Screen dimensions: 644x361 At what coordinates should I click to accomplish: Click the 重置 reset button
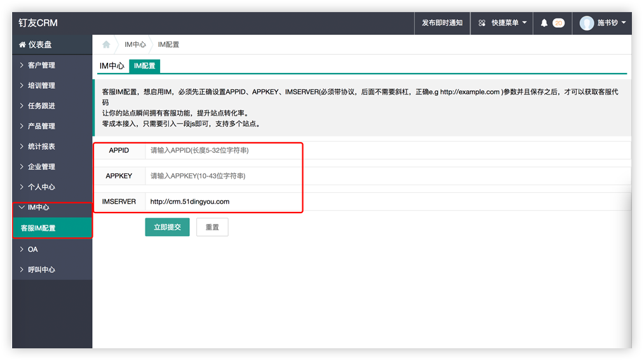point(212,227)
